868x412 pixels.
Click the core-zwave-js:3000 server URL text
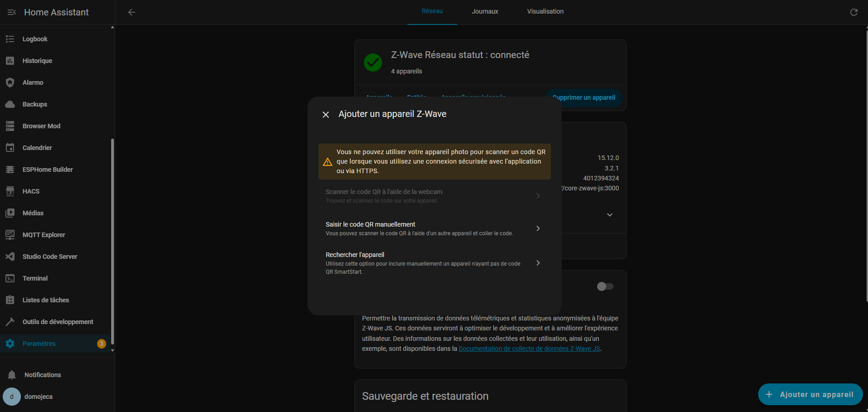[x=590, y=188]
